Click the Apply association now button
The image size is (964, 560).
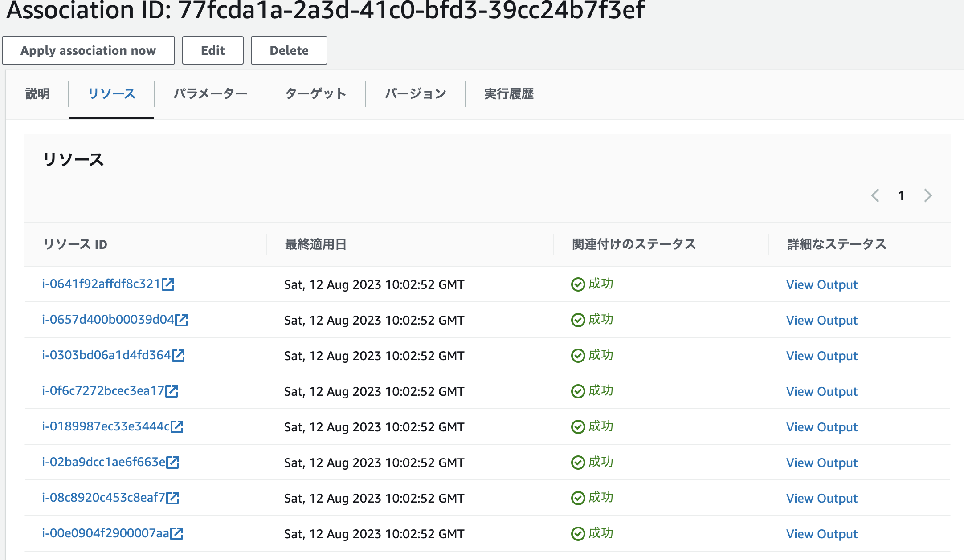coord(88,50)
